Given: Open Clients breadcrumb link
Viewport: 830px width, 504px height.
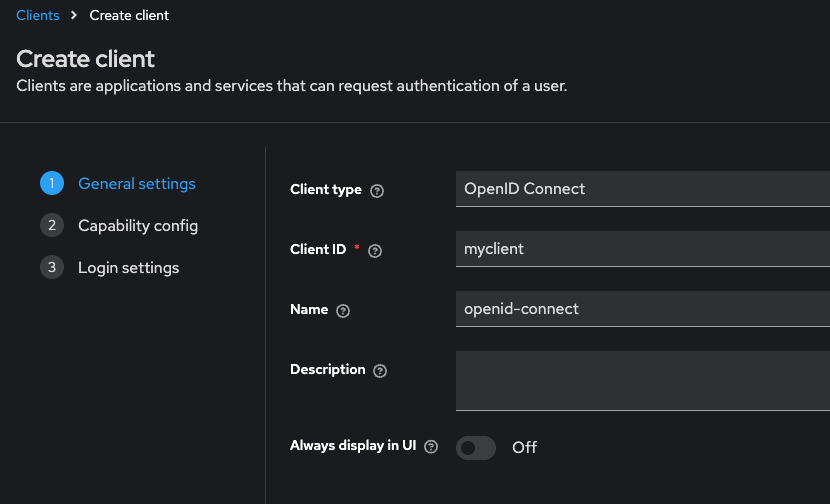Looking at the screenshot, I should pos(38,15).
